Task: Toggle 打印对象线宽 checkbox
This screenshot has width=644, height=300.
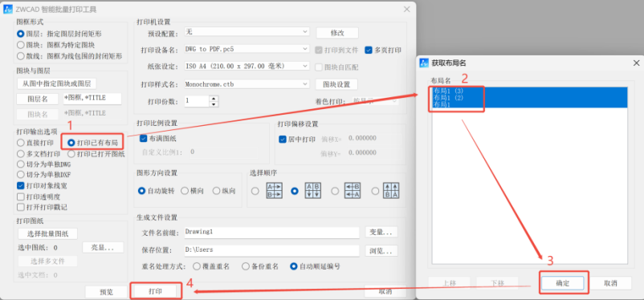Action: (x=20, y=185)
